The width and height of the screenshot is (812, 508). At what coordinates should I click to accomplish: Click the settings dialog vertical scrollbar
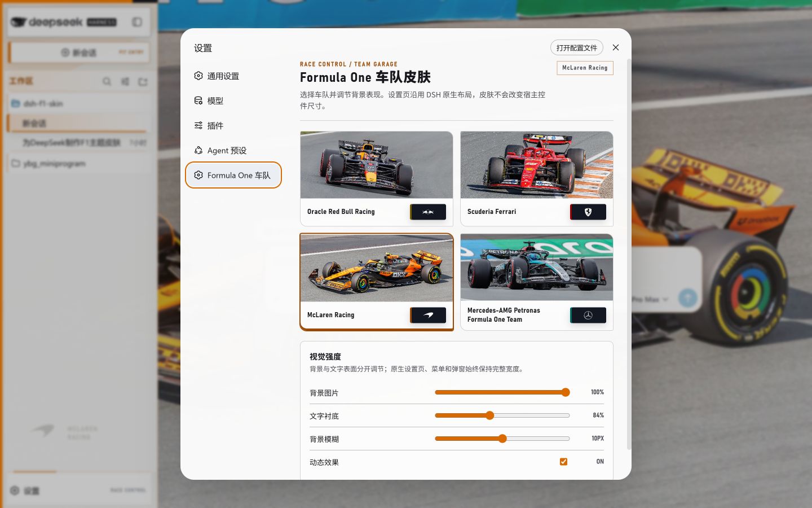pyautogui.click(x=629, y=254)
